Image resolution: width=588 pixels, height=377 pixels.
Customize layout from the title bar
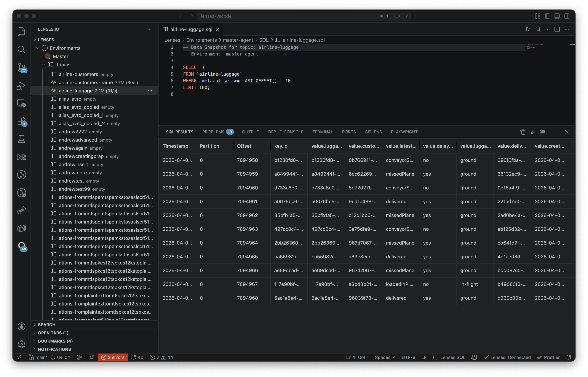[x=538, y=16]
